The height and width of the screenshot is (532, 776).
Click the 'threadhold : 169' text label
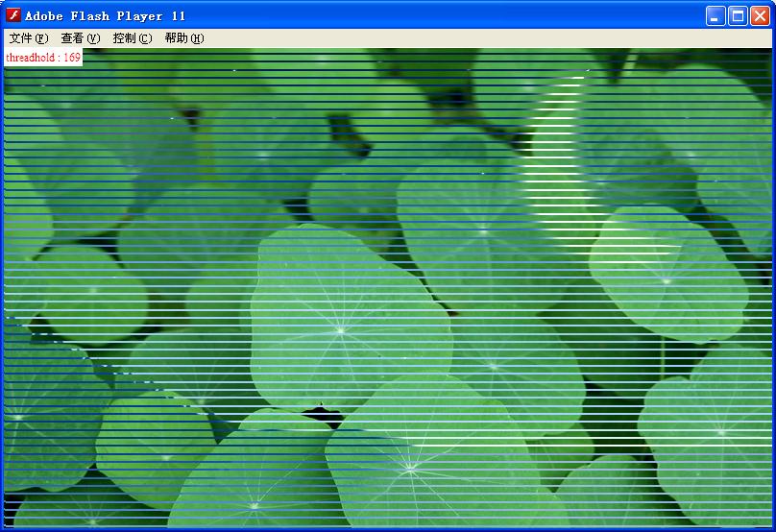pyautogui.click(x=43, y=58)
